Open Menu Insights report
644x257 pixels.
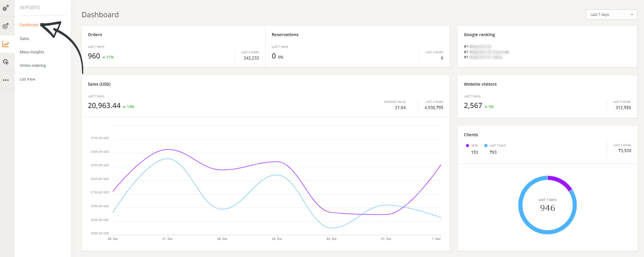(x=32, y=52)
